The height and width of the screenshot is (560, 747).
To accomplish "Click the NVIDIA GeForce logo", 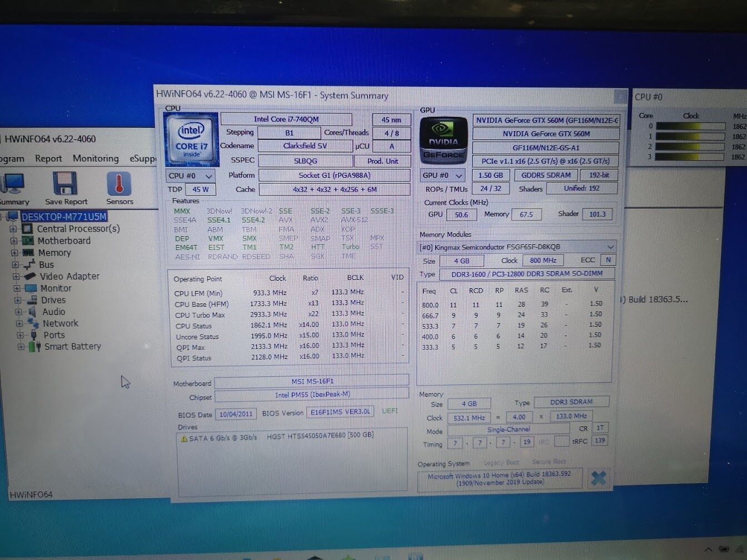I will tap(444, 140).
